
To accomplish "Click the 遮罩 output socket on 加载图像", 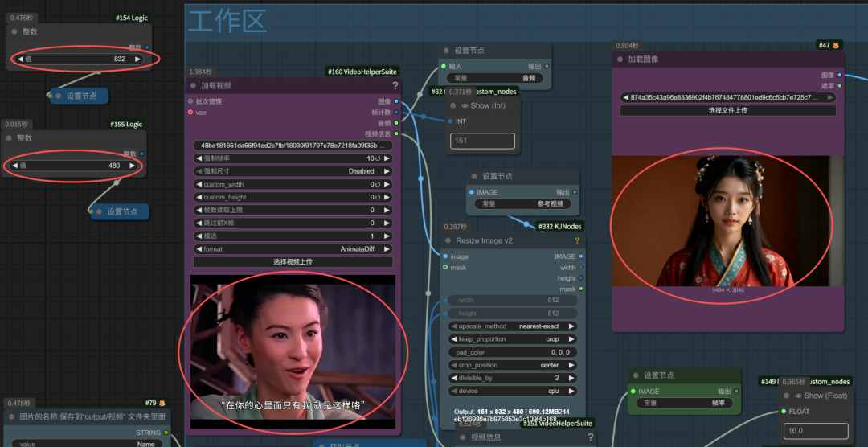I will pos(839,86).
